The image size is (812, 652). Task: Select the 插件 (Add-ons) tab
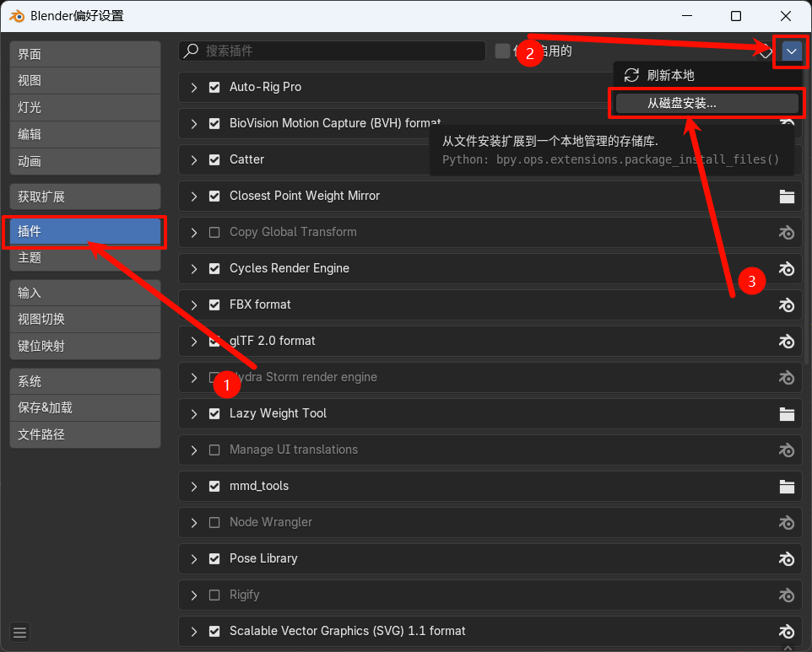pos(85,231)
